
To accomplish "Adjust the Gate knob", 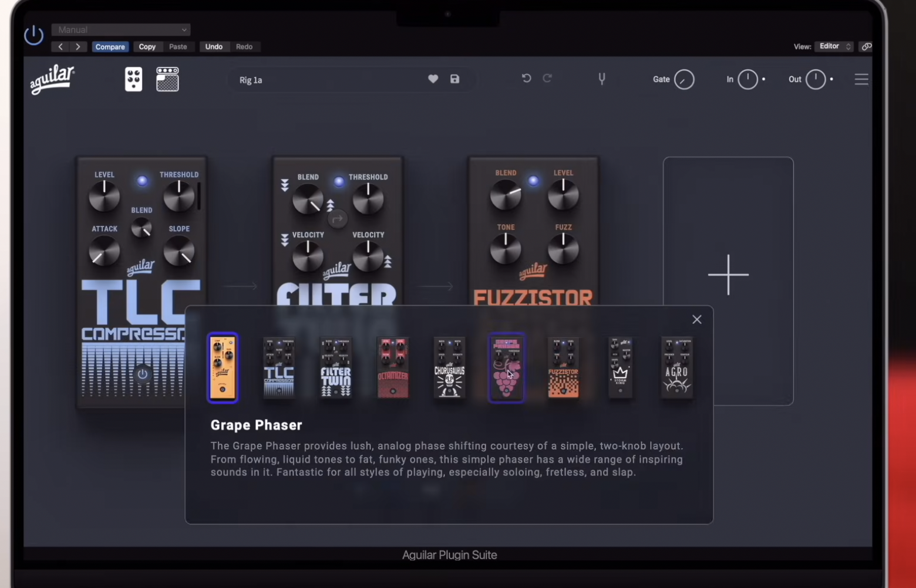I will 684,79.
